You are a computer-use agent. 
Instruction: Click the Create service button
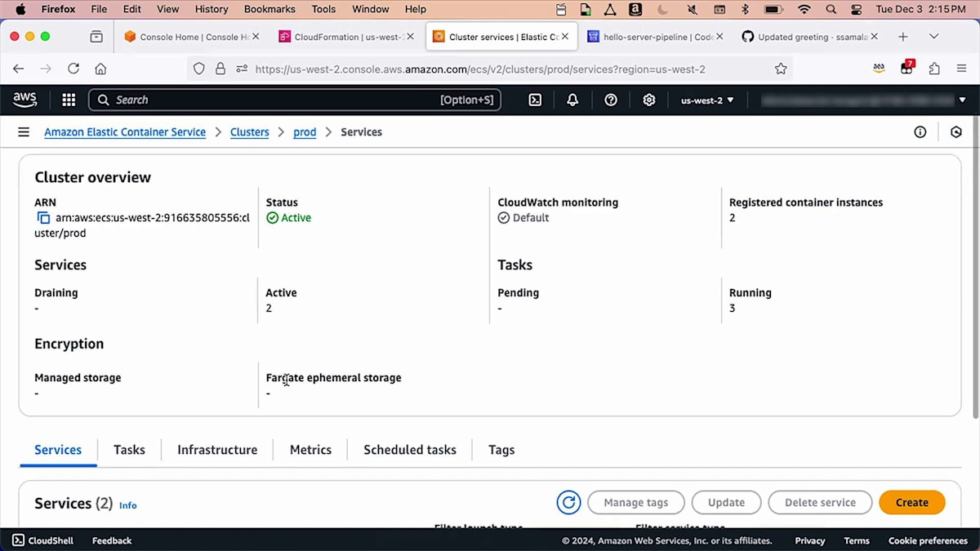(911, 503)
